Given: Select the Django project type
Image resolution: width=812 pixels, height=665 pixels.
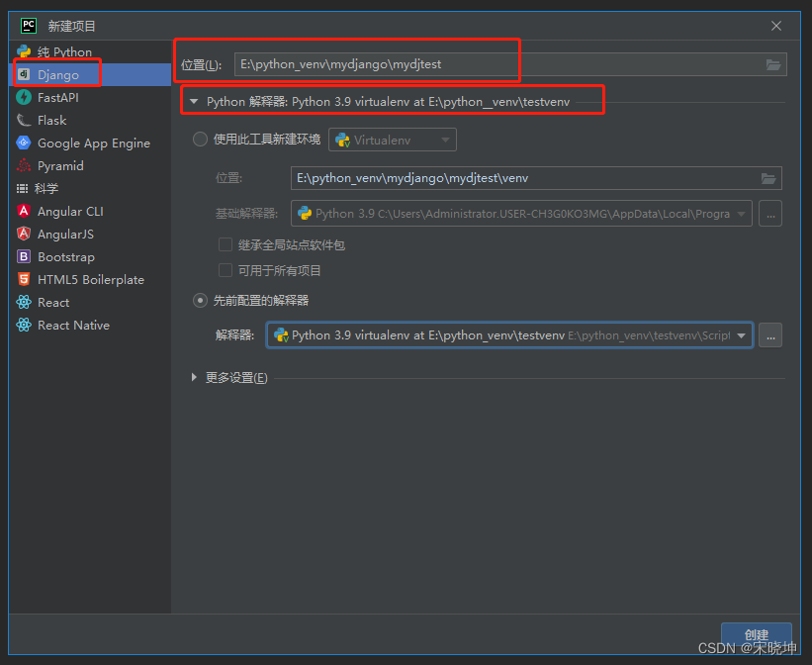Looking at the screenshot, I should coord(90,74).
